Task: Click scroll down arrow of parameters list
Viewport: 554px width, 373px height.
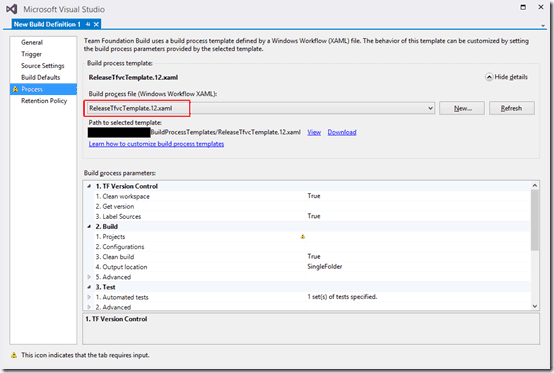Action: pos(535,306)
